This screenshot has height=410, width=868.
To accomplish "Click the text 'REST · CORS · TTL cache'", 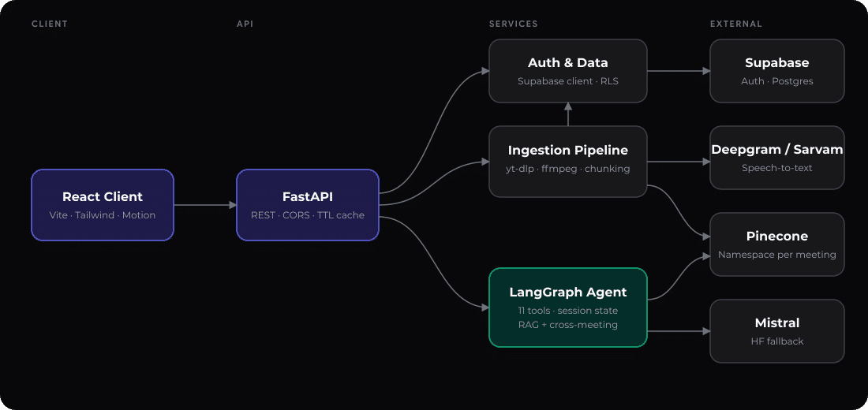I will click(308, 215).
